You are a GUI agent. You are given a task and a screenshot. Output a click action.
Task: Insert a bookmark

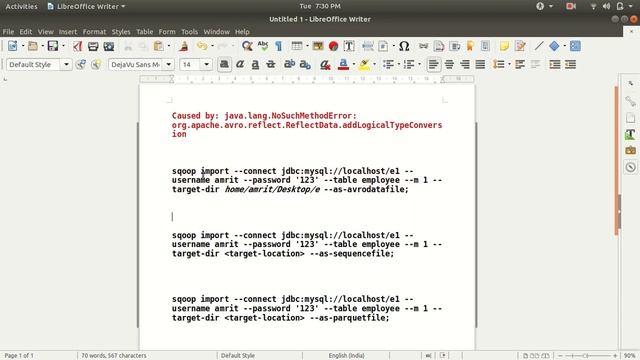coord(470,46)
